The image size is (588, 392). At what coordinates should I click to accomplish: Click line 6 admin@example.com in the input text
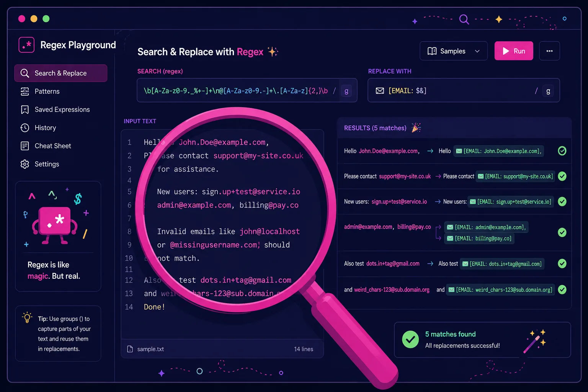194,205
